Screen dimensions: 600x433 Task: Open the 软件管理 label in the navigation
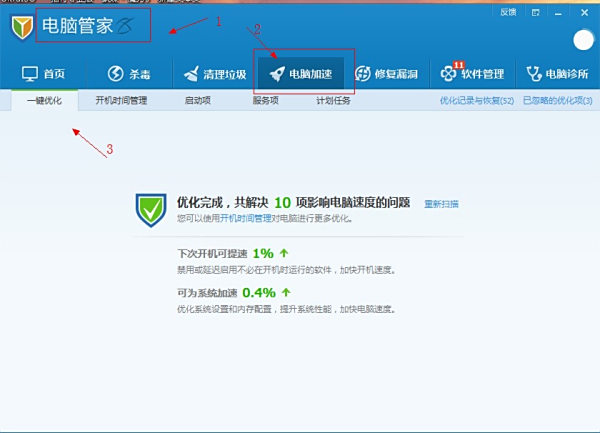(482, 74)
